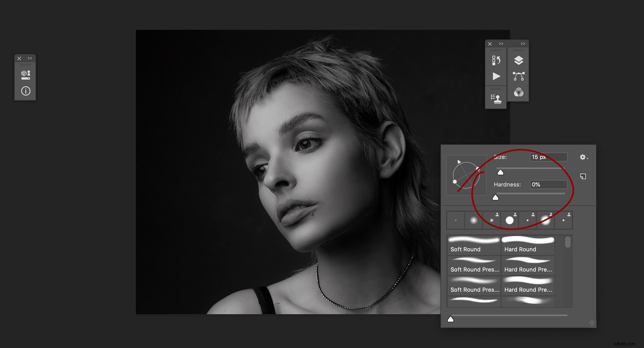
Task: Expand the left floating panel
Action: [30, 58]
